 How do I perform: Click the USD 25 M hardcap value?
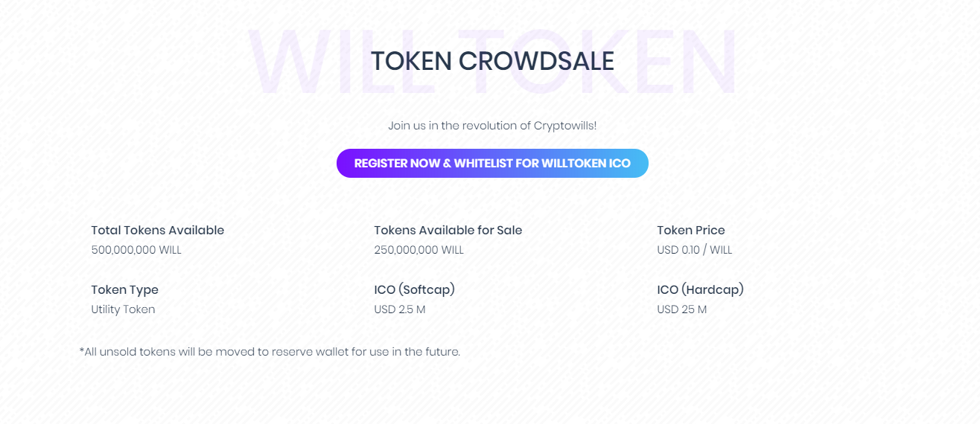682,309
